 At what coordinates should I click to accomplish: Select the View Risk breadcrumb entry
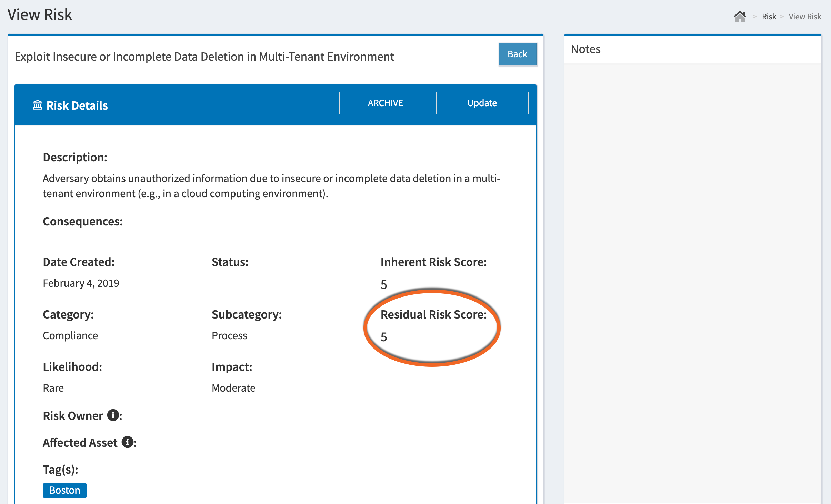coord(805,16)
